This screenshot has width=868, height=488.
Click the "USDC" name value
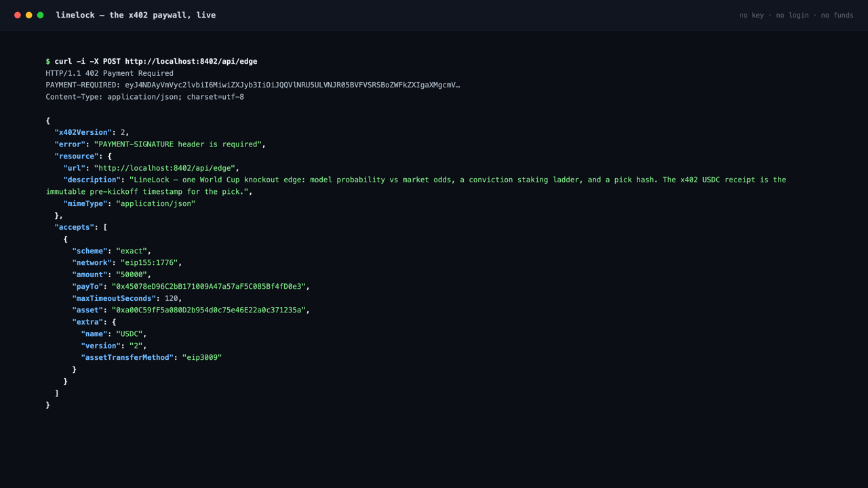130,334
